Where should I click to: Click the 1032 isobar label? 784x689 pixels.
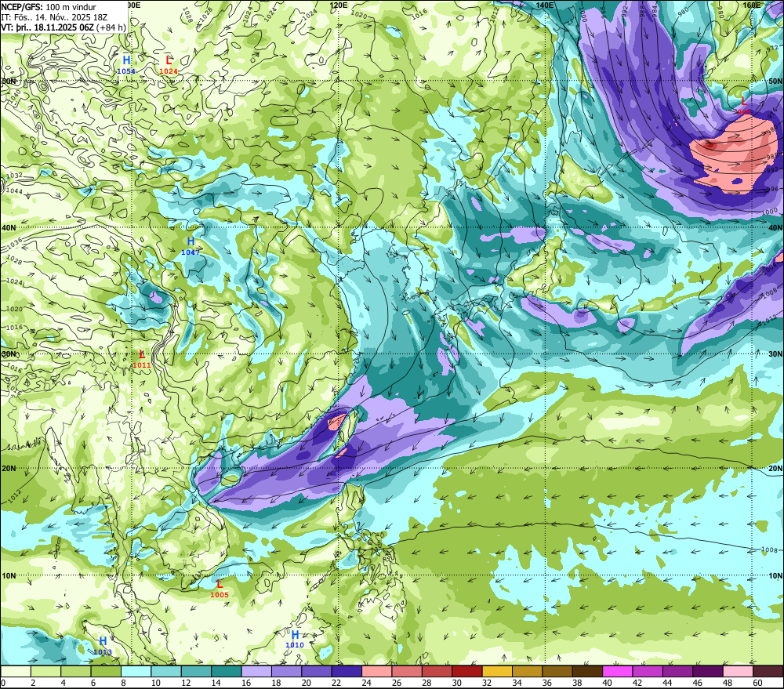click(x=14, y=176)
